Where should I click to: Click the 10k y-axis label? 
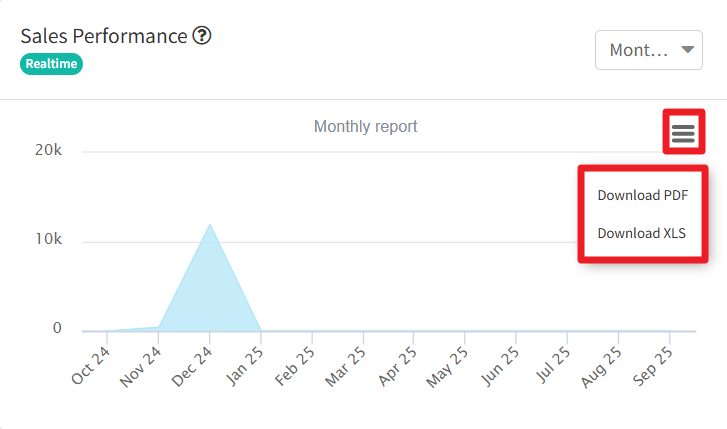click(x=47, y=240)
